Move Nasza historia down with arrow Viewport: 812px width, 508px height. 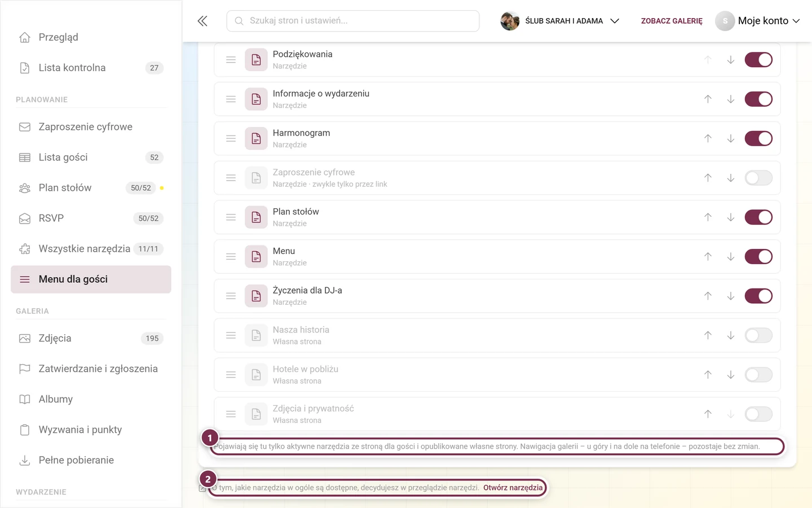[730, 335]
